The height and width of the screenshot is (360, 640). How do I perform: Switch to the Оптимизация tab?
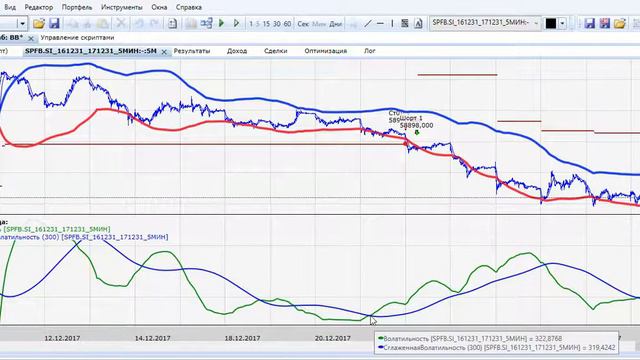click(x=326, y=51)
